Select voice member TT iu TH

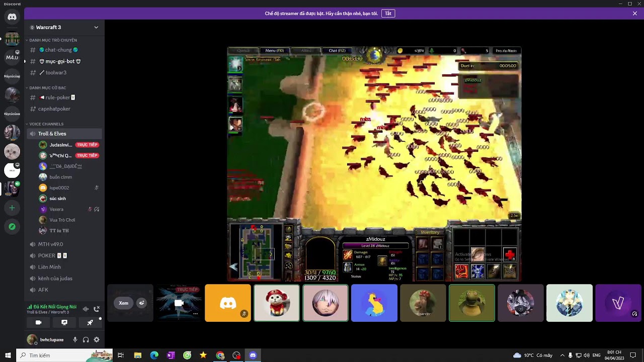coord(69,231)
